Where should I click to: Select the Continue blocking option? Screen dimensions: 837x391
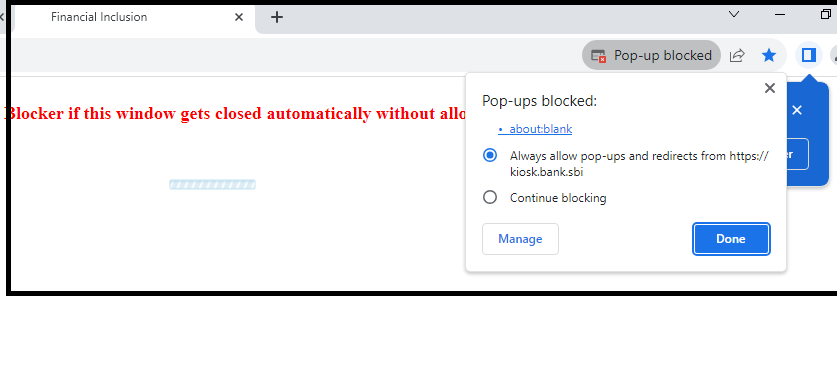[x=489, y=198]
